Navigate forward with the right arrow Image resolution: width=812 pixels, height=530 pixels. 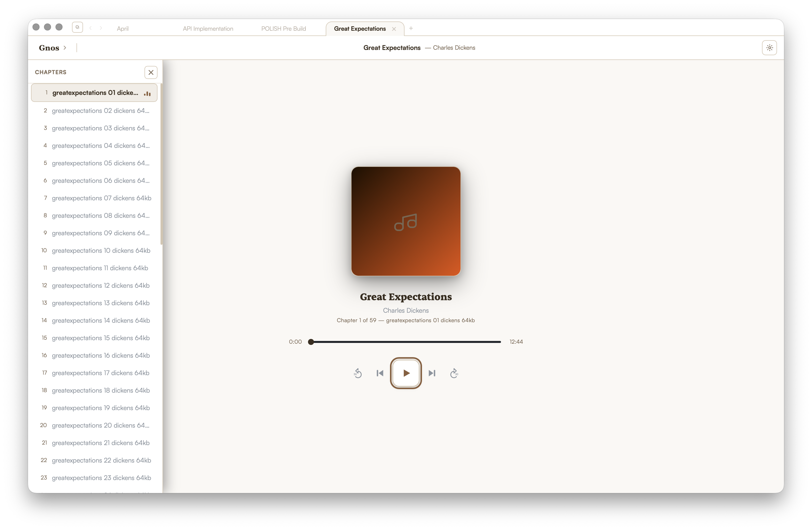[101, 28]
